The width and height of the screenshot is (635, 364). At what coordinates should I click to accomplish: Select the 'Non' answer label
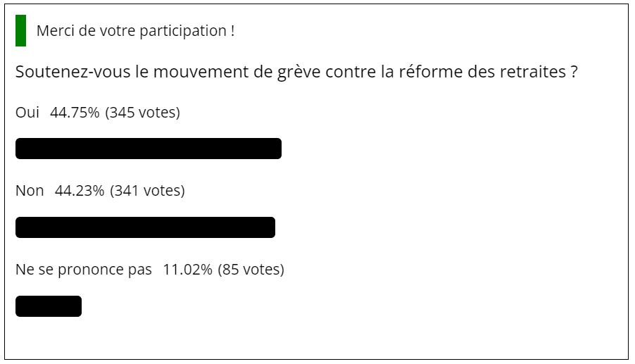(x=30, y=190)
